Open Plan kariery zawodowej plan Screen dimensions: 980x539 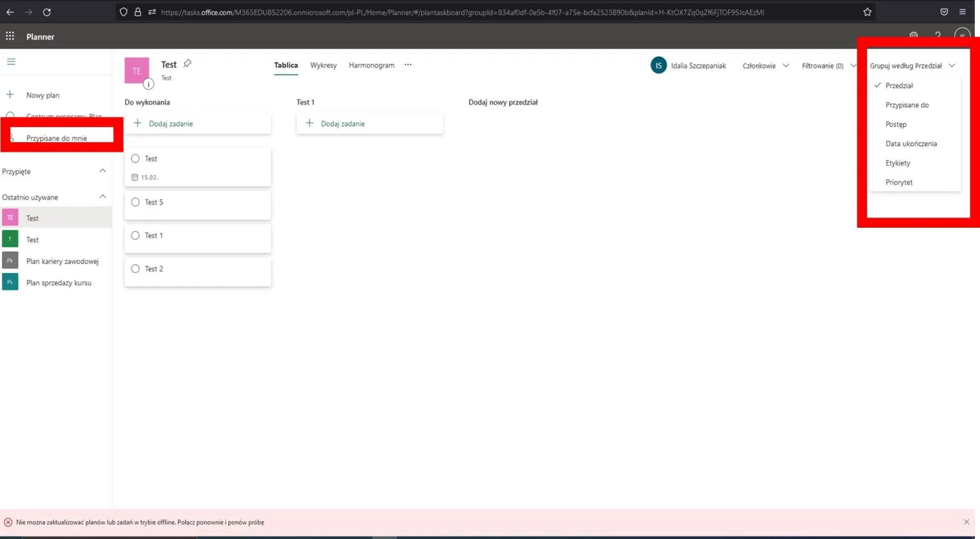point(62,262)
